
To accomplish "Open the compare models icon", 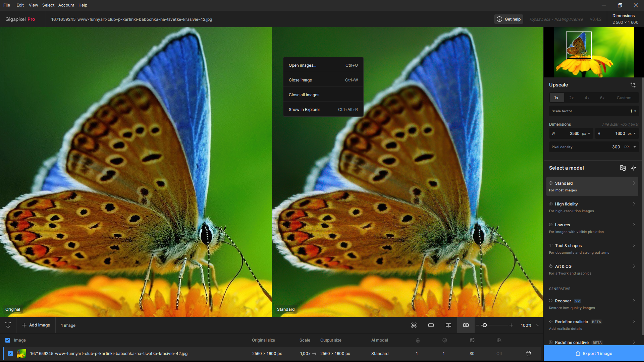I will tap(623, 168).
